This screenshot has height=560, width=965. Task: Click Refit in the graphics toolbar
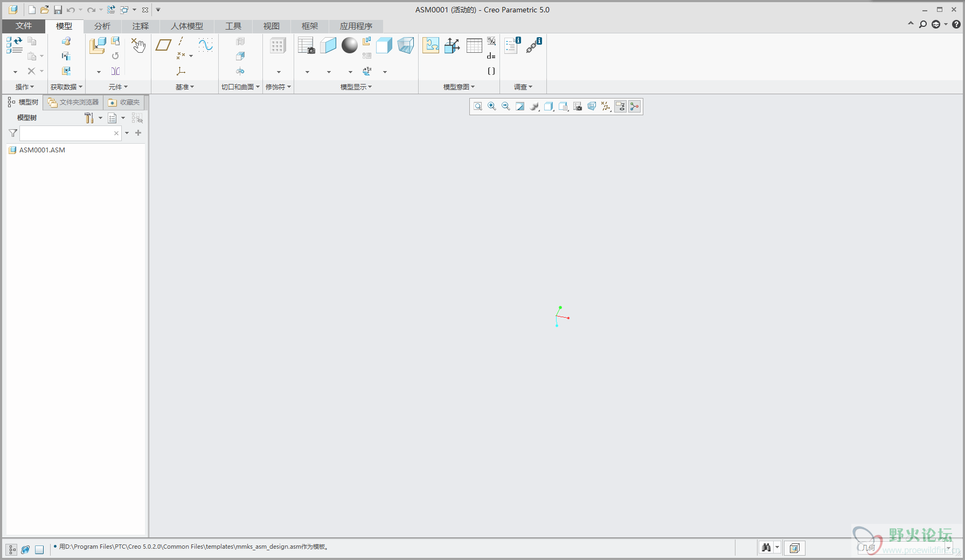coord(478,107)
